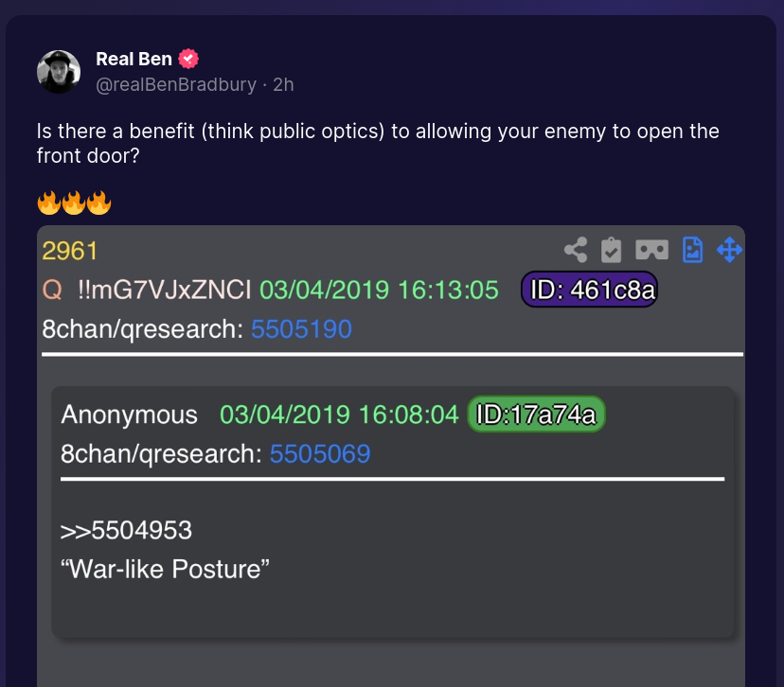This screenshot has width=784, height=687.
Task: Open qresearch link 5505190
Action: 301,329
